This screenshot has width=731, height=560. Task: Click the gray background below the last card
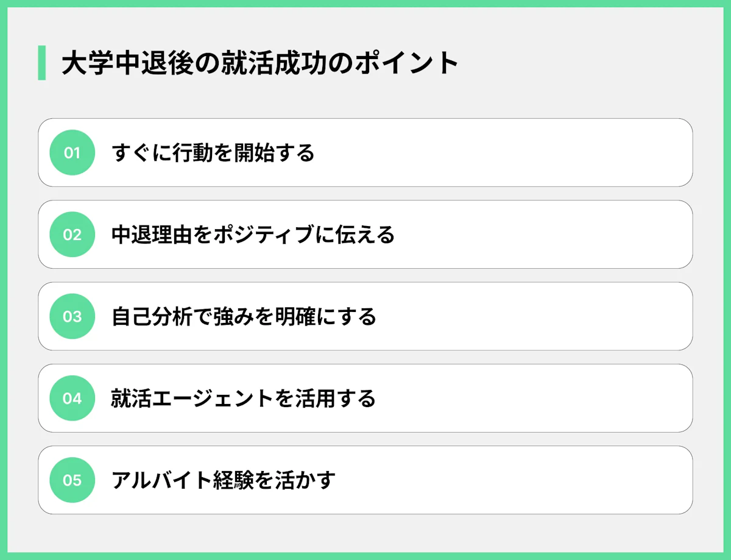[x=365, y=533]
